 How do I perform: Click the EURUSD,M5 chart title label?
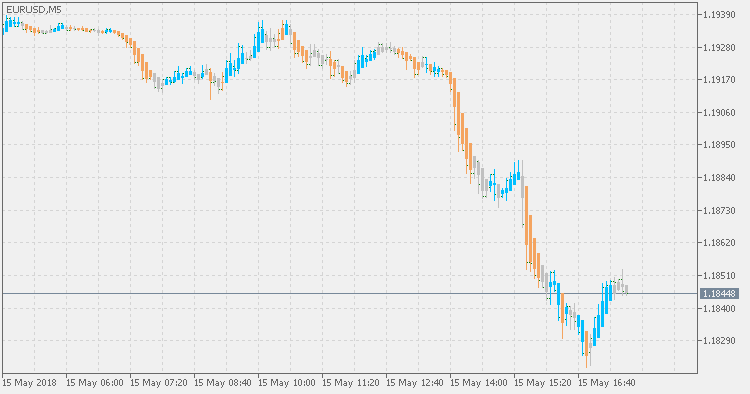click(x=34, y=10)
